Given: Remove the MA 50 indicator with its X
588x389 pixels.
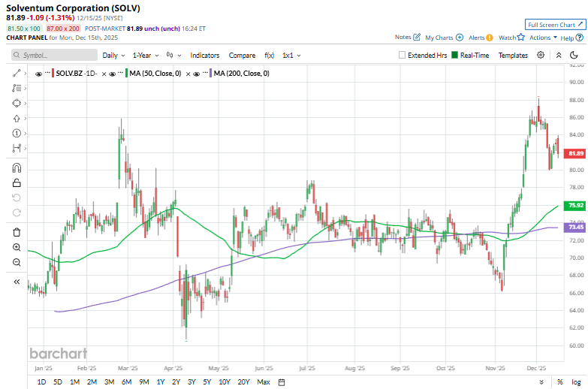Looking at the screenshot, I should click(x=188, y=74).
